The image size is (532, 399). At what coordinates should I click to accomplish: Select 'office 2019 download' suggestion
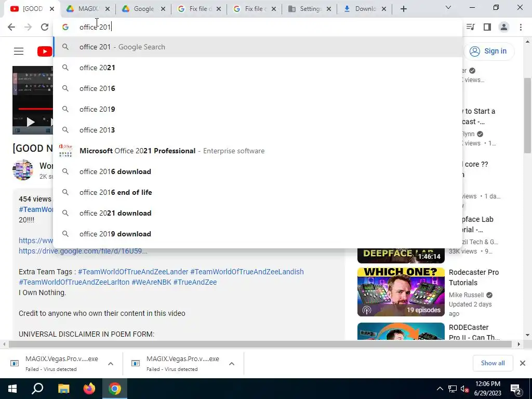(x=258, y=234)
